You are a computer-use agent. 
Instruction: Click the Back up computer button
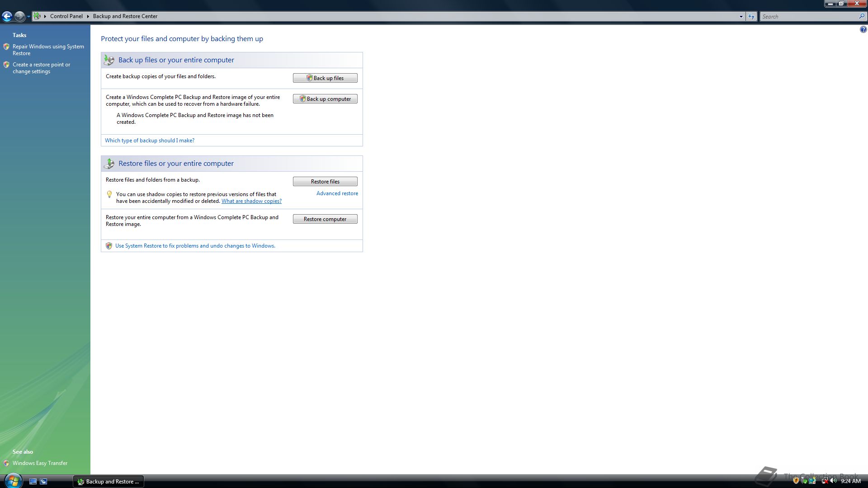(325, 99)
